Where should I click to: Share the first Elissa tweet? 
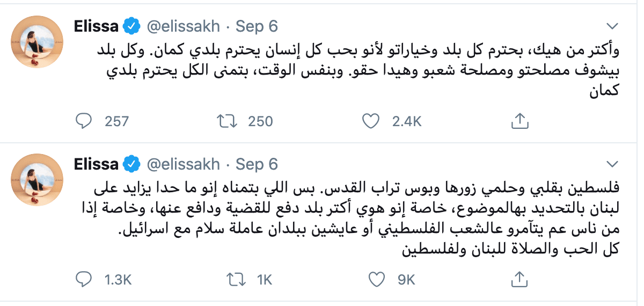click(x=518, y=122)
